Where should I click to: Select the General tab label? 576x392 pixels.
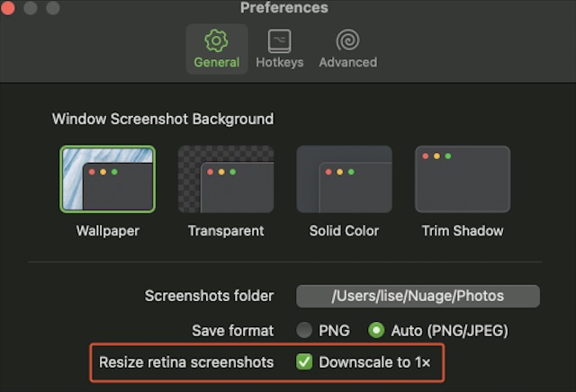(x=217, y=62)
